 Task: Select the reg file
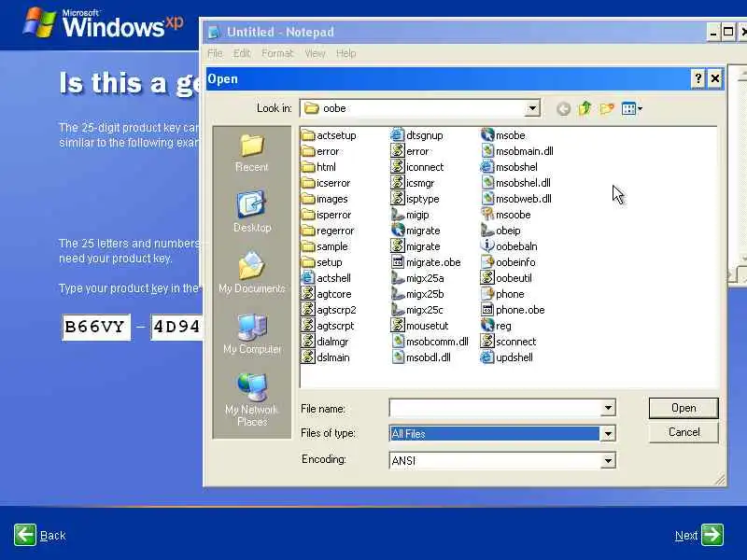point(496,326)
